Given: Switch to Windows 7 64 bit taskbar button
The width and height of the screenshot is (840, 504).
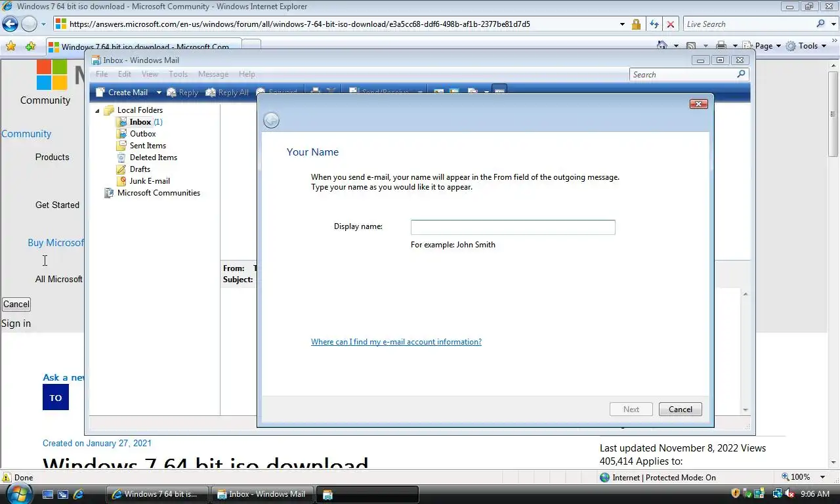Looking at the screenshot, I should click(157, 494).
